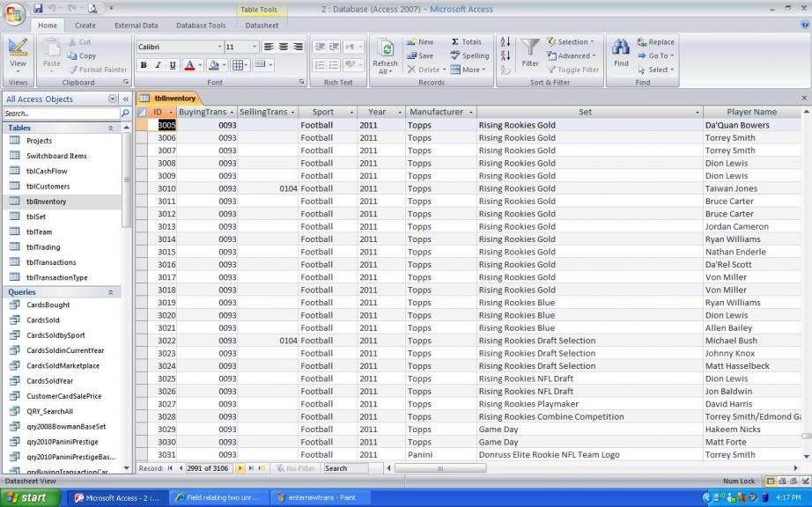Select the tblInventory document tab
The height and width of the screenshot is (507, 812).
(x=168, y=99)
